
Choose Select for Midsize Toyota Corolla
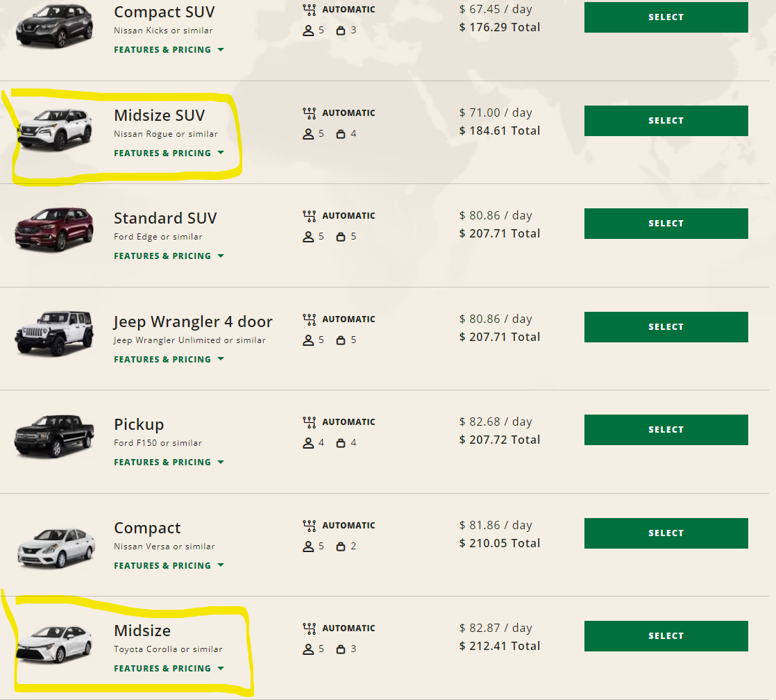666,636
